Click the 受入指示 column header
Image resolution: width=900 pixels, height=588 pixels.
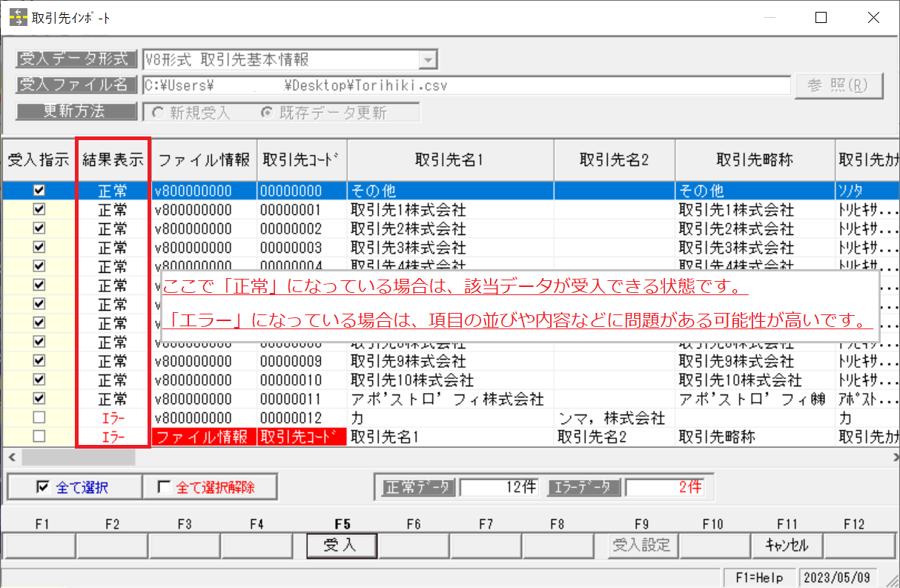[39, 159]
